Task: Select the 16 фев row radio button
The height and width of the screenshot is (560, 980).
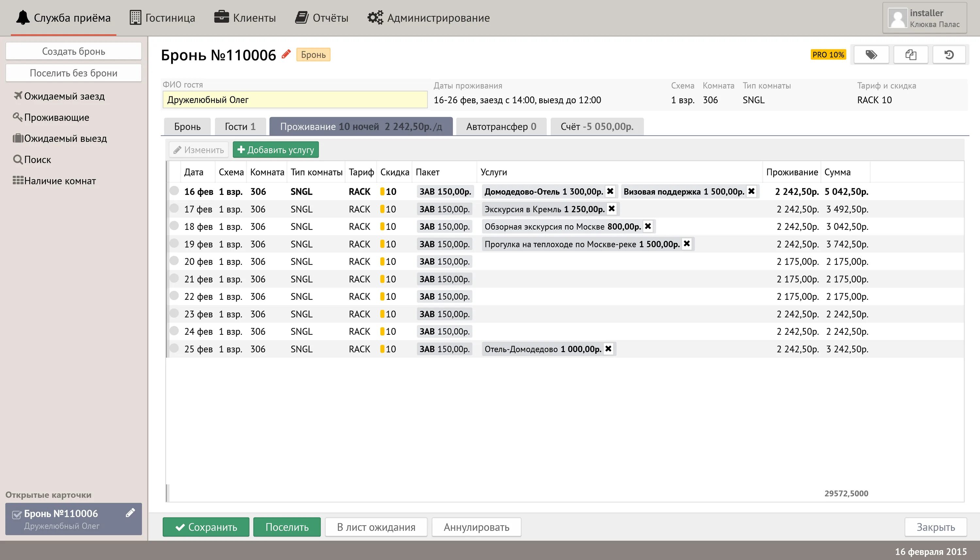Action: [x=174, y=191]
